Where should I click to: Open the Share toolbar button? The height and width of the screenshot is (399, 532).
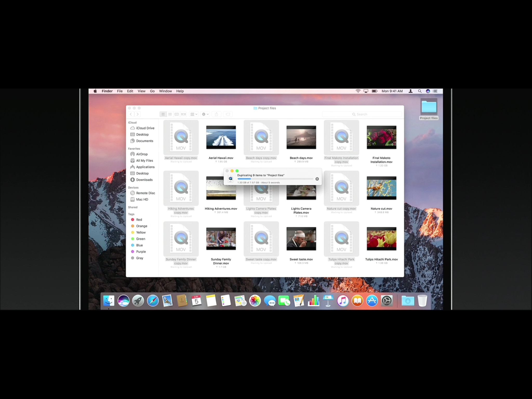tap(216, 114)
